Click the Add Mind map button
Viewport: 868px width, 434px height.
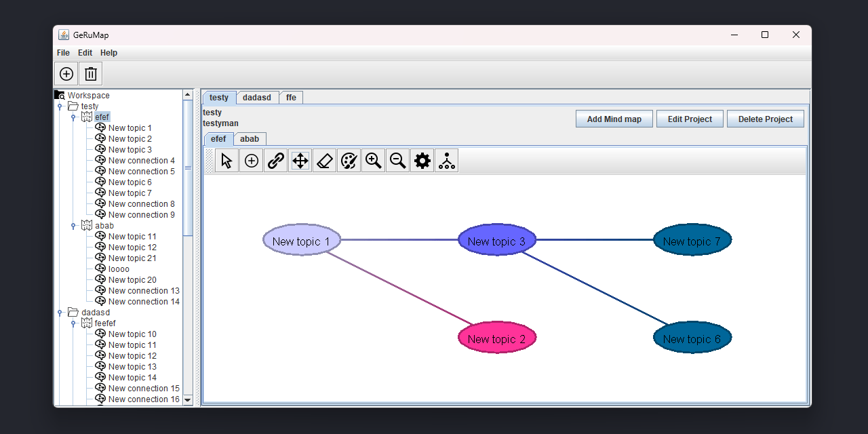pos(614,118)
